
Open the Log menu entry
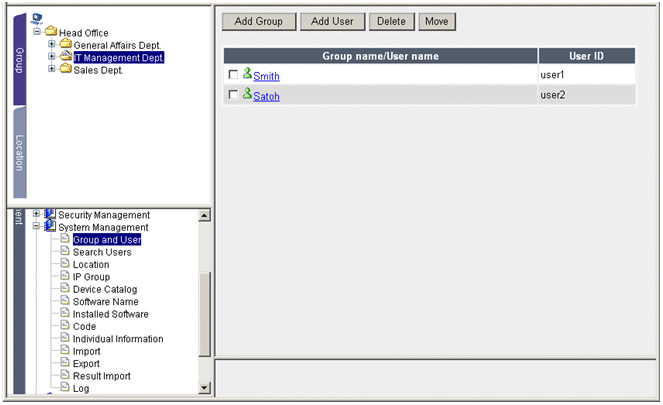point(81,389)
